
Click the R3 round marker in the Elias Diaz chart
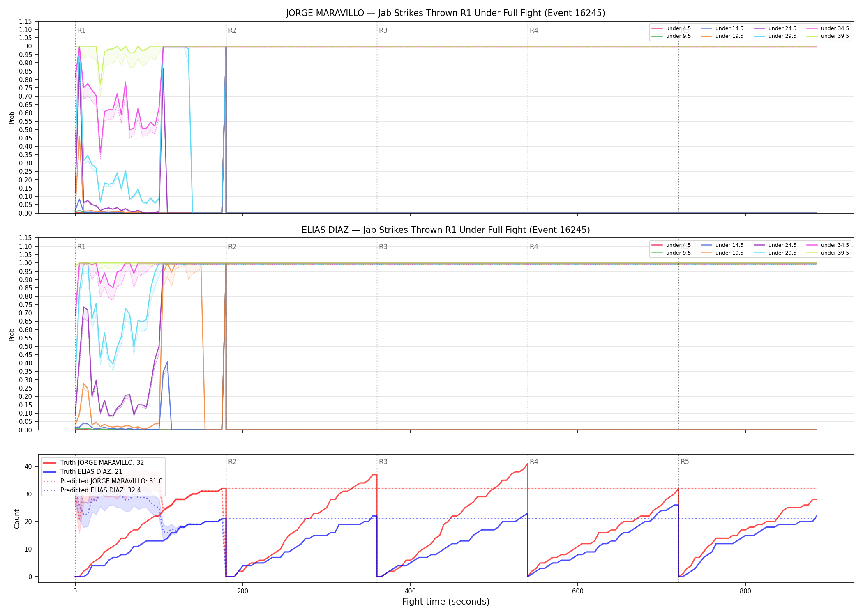click(383, 247)
